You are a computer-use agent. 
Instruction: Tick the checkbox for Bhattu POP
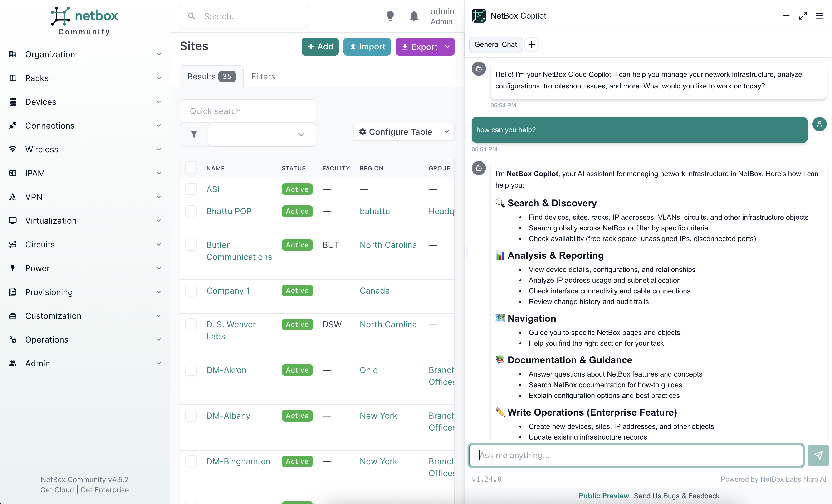coord(191,211)
